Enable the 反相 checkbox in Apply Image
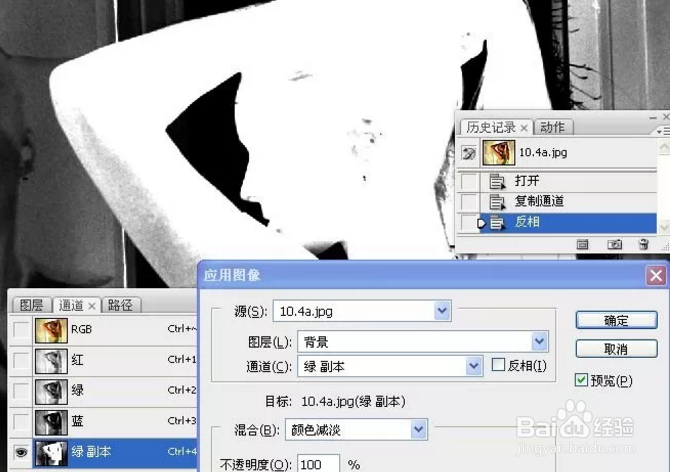 tap(498, 365)
